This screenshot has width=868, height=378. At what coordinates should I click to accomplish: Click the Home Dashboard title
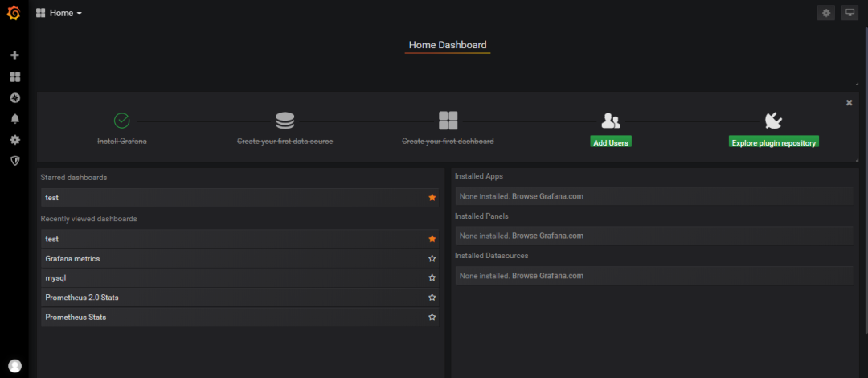tap(448, 45)
